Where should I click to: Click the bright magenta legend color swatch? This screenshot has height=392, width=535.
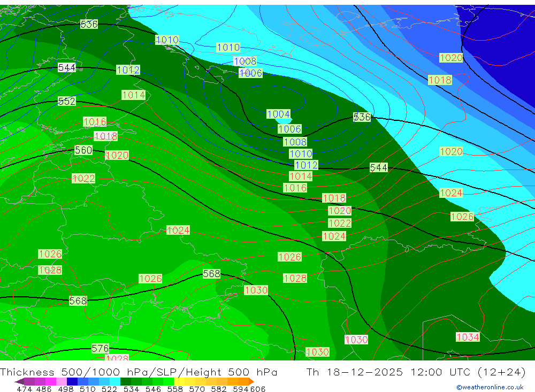coord(50,381)
